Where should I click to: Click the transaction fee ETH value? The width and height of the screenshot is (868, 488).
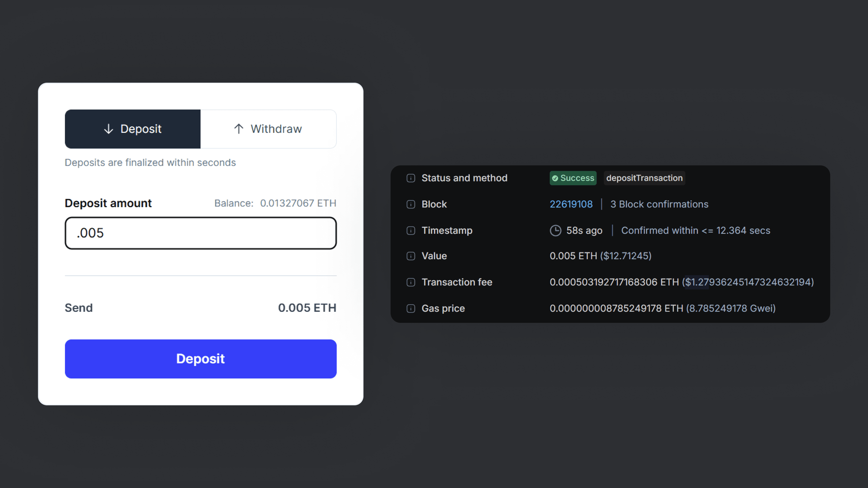tap(614, 282)
